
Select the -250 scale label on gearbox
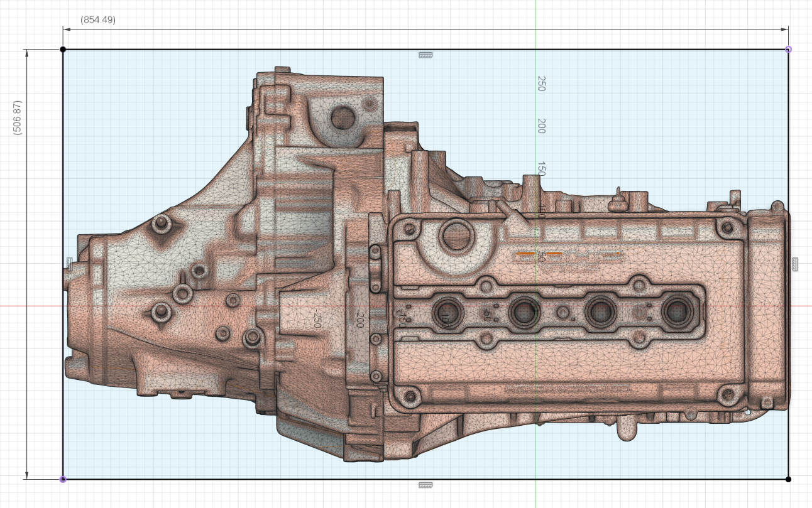pos(318,318)
